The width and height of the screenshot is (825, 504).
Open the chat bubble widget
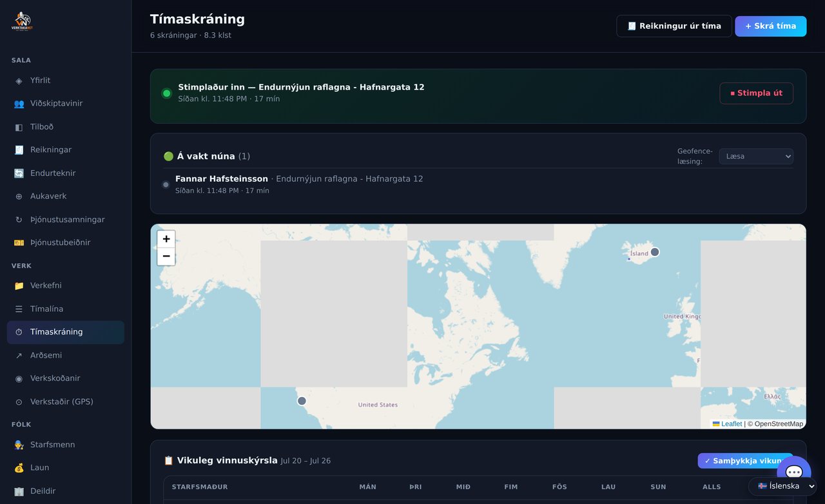[x=793, y=472]
